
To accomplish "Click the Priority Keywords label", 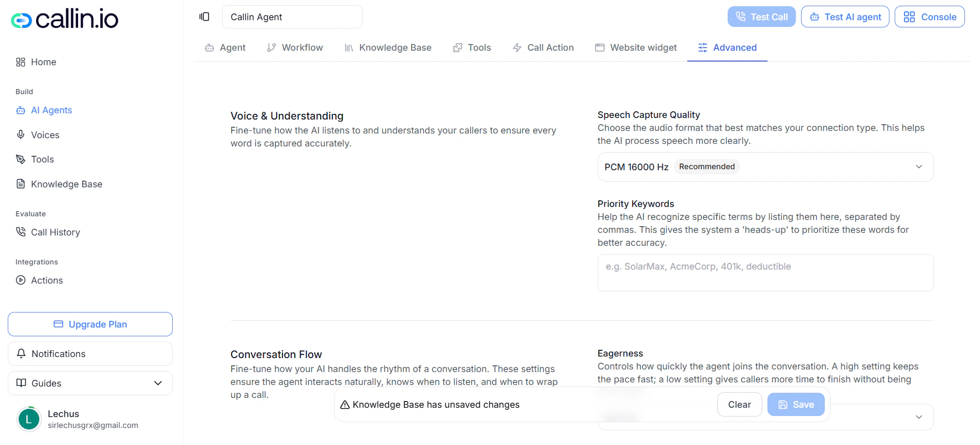I will pos(636,203).
